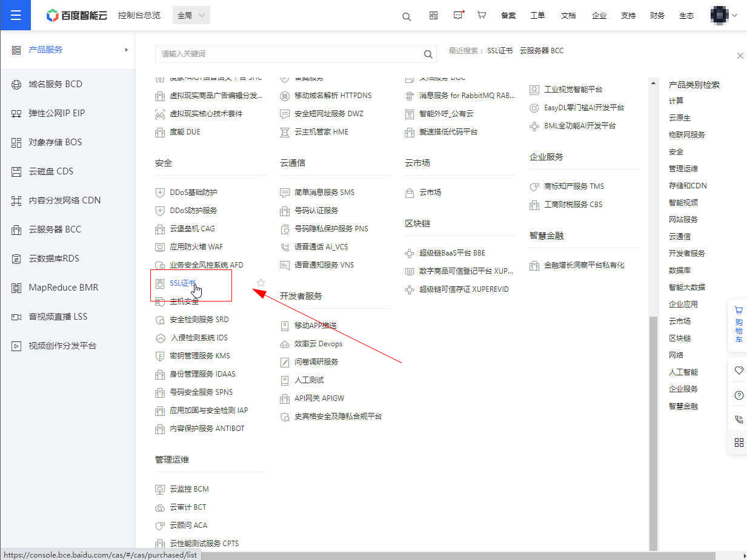Jump to 存储和CDN category
This screenshot has height=560, width=747.
(688, 186)
